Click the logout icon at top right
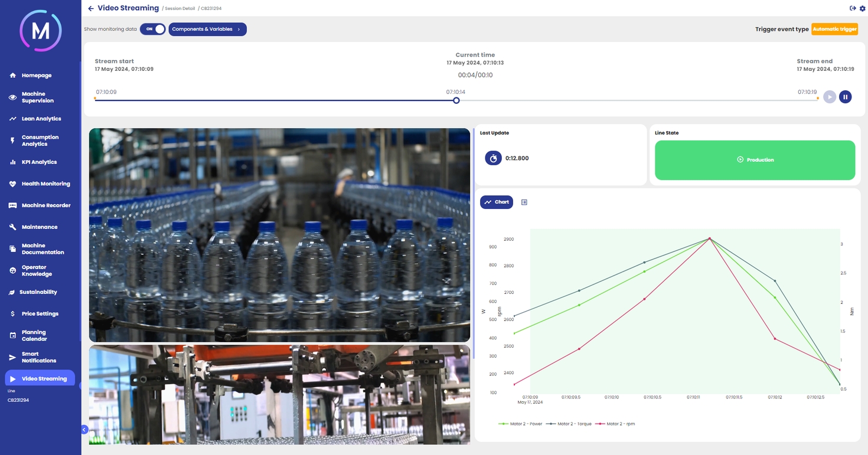868x455 pixels. tap(853, 8)
